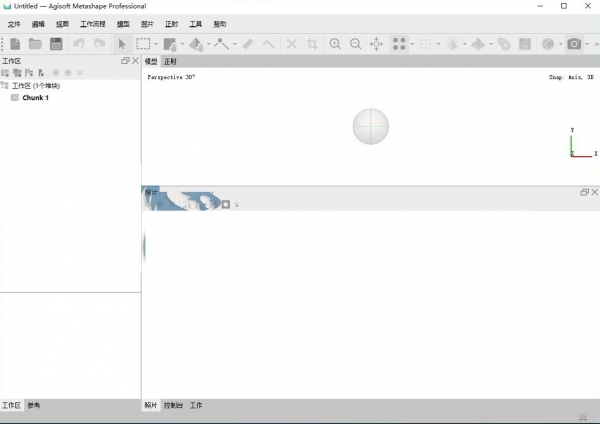Toggle the Dense Cloud dotted grid display
This screenshot has width=600, height=424.
(426, 44)
